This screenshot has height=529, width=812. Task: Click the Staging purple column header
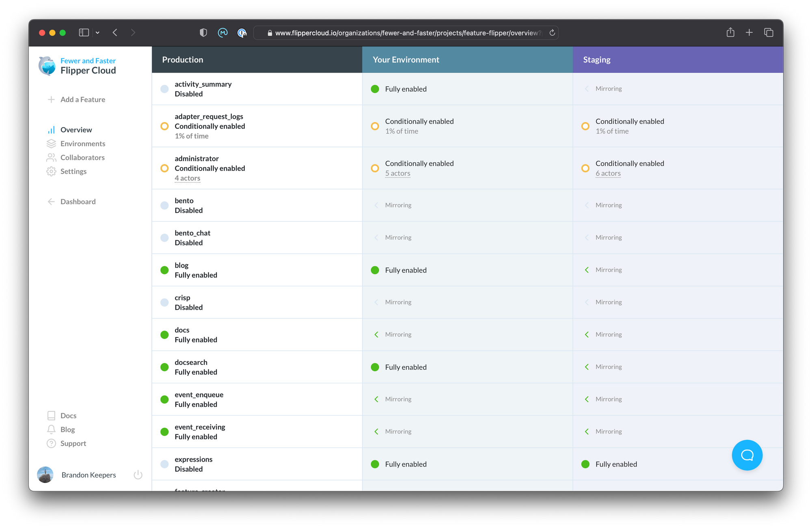(x=677, y=60)
